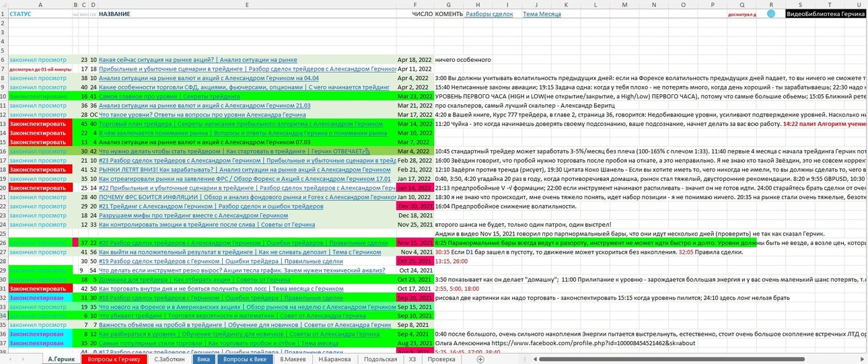Select entire row 26 via row header
Viewport: 868px width, 364px height.
coord(3,243)
